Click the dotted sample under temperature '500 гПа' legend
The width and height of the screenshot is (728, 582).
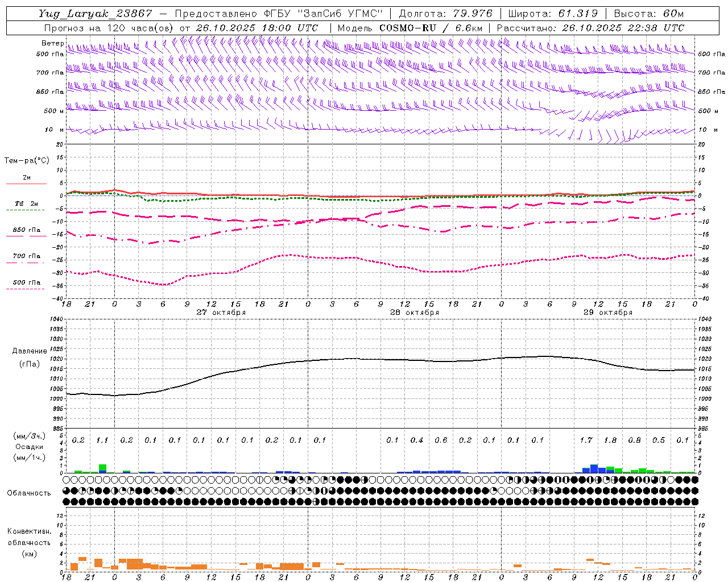pyautogui.click(x=25, y=289)
